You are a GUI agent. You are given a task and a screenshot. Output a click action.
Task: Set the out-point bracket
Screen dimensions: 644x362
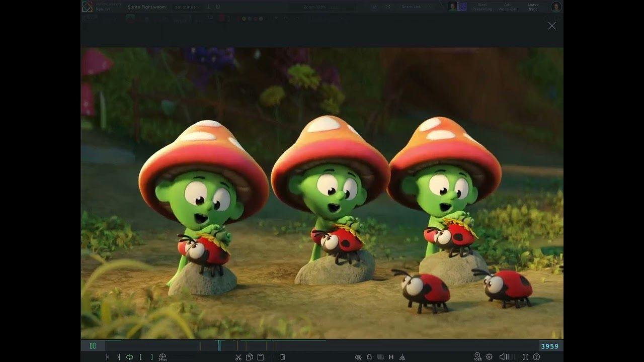[x=151, y=357]
